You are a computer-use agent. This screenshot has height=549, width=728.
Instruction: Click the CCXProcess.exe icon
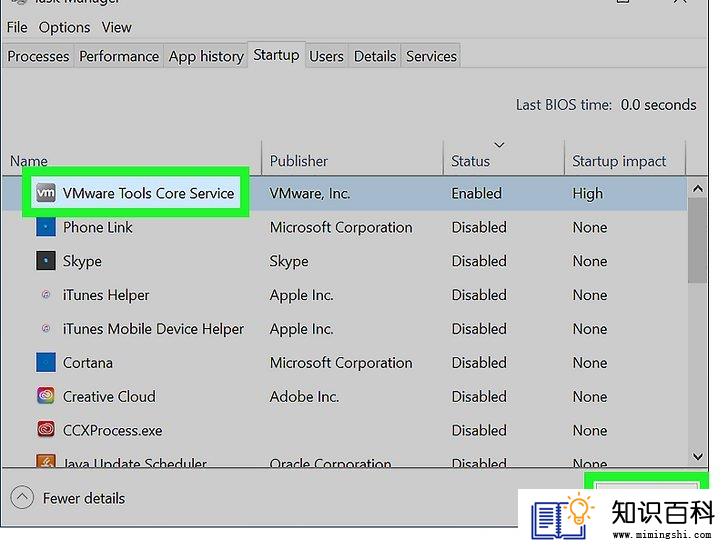(x=46, y=430)
